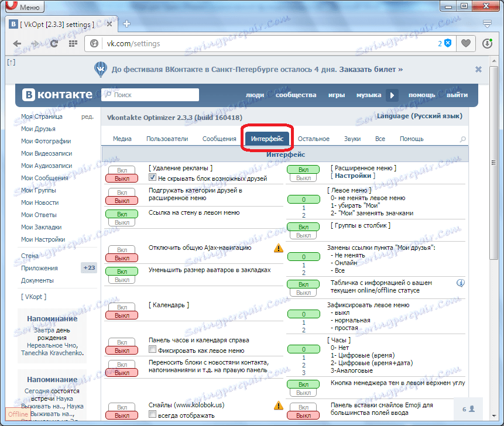
Task: Set Часы option to 3
Action: 303,373
